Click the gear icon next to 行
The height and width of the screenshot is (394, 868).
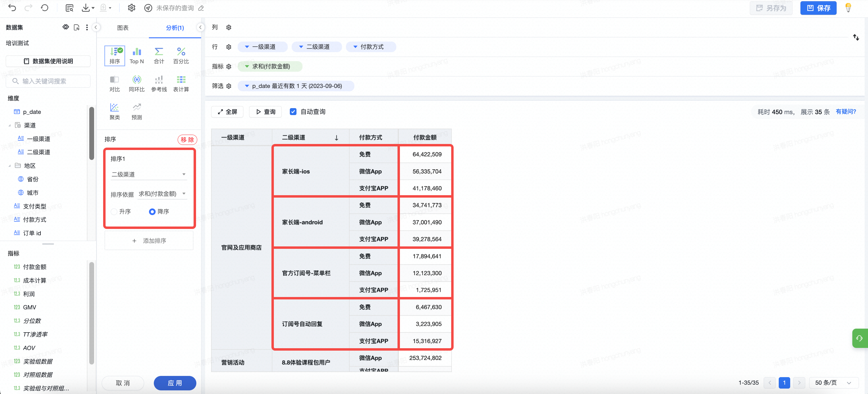[x=229, y=47]
